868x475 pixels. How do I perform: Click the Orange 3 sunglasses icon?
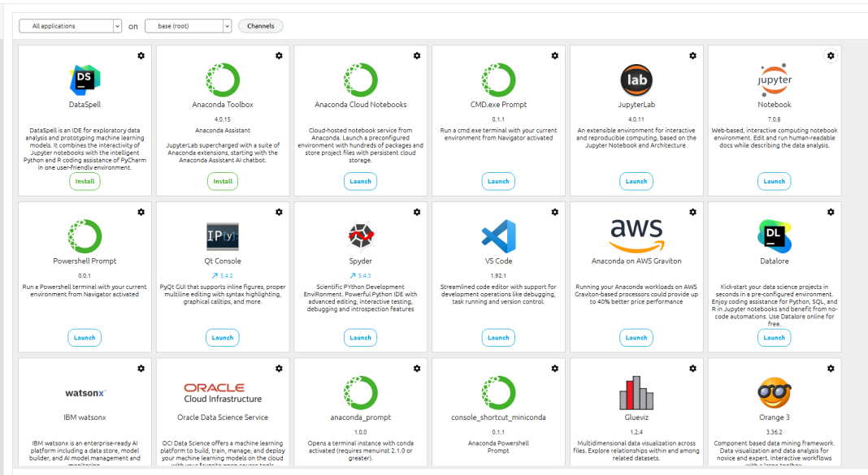point(774,393)
